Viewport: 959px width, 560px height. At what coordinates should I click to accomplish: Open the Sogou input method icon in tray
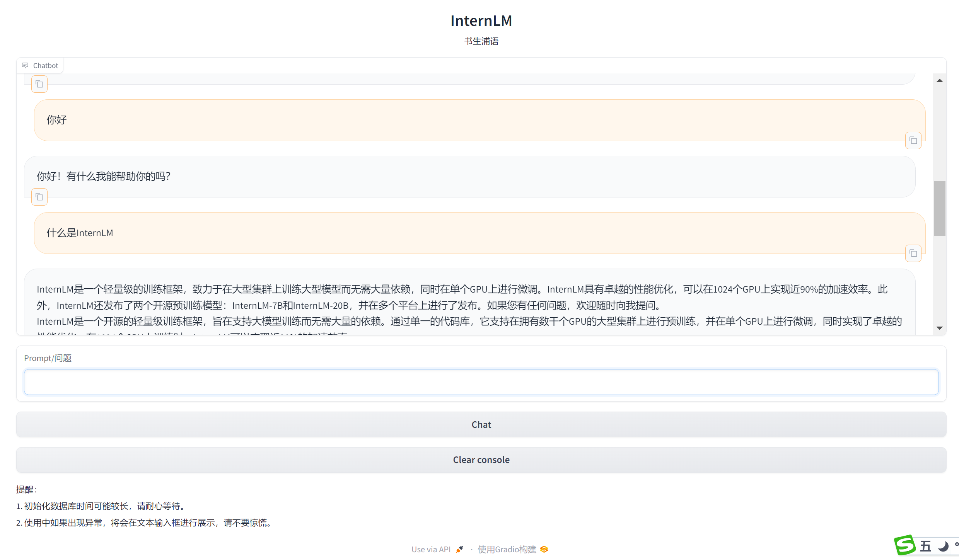pos(905,545)
